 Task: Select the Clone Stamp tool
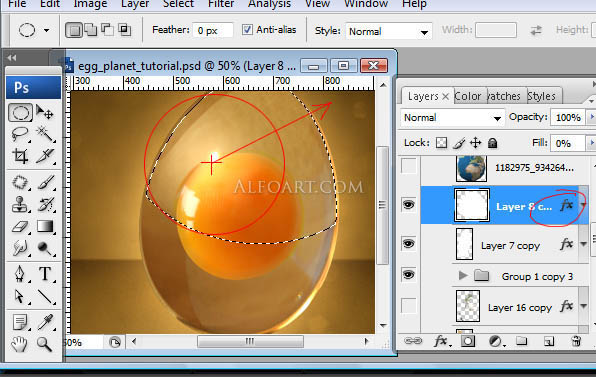[x=20, y=204]
